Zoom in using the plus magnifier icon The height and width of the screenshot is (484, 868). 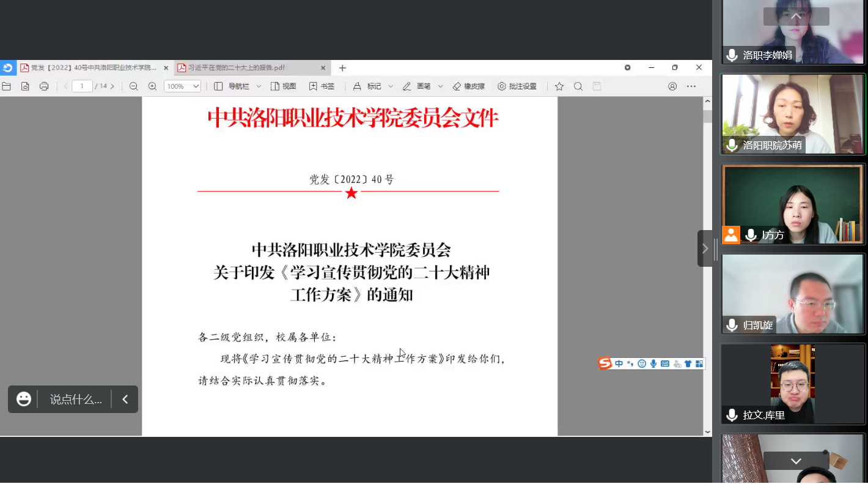click(x=152, y=86)
